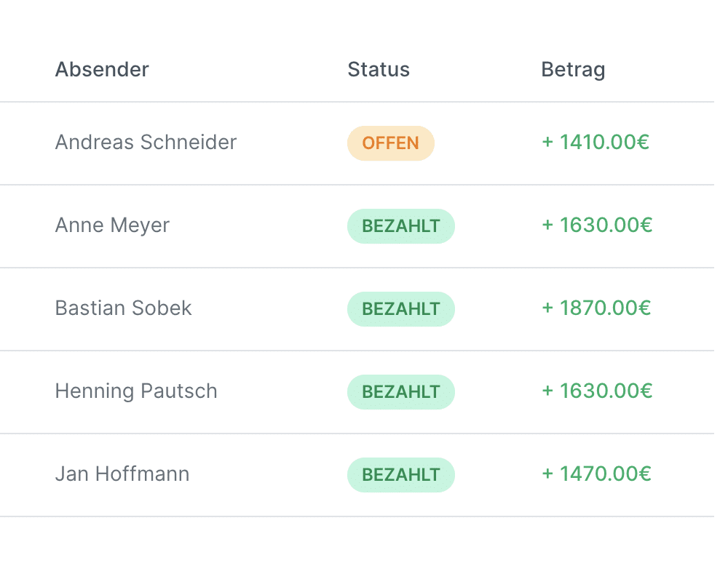Click the OFFEN status badge
This screenshot has height=579, width=728.
click(390, 143)
